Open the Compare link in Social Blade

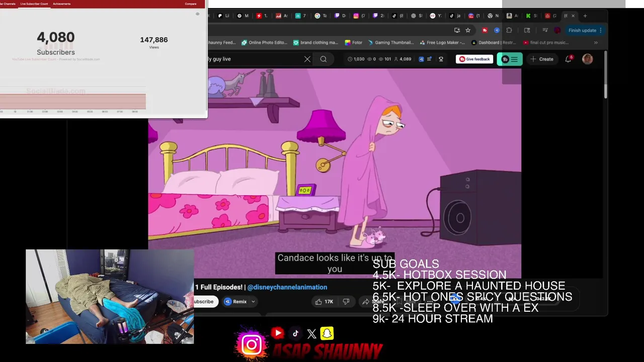tap(191, 4)
